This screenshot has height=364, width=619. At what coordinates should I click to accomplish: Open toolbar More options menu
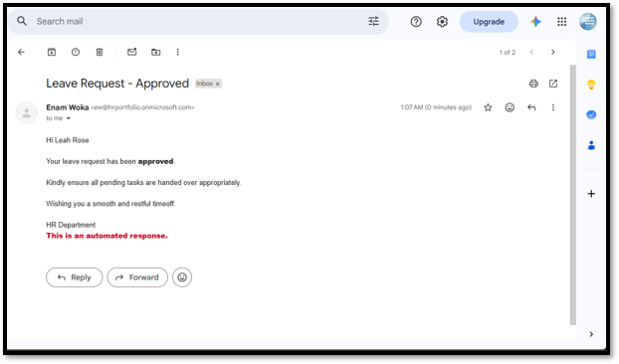(178, 52)
